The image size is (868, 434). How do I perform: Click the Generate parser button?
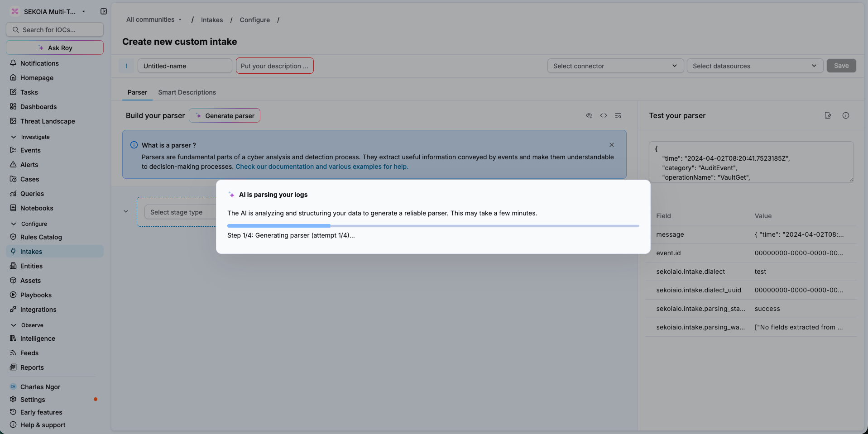pos(225,115)
